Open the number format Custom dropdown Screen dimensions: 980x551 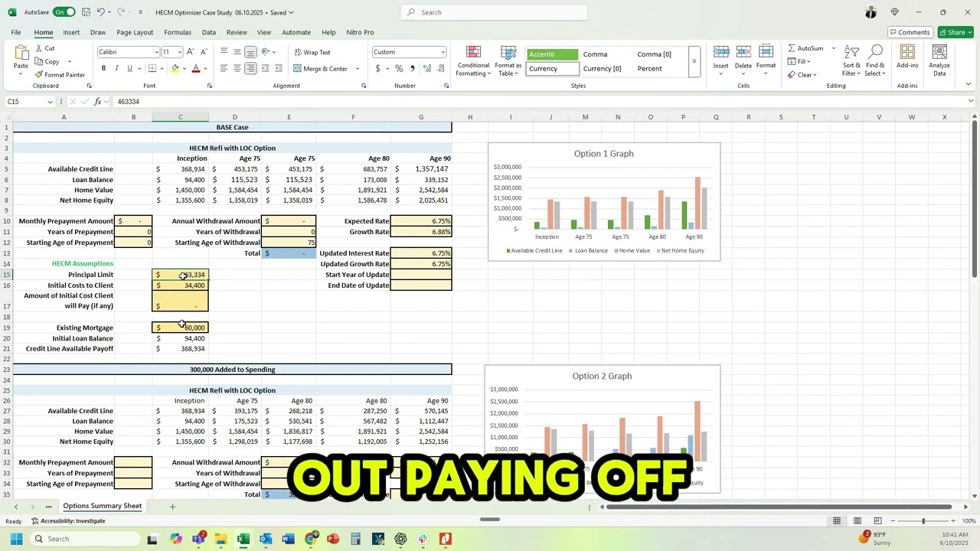click(x=443, y=52)
